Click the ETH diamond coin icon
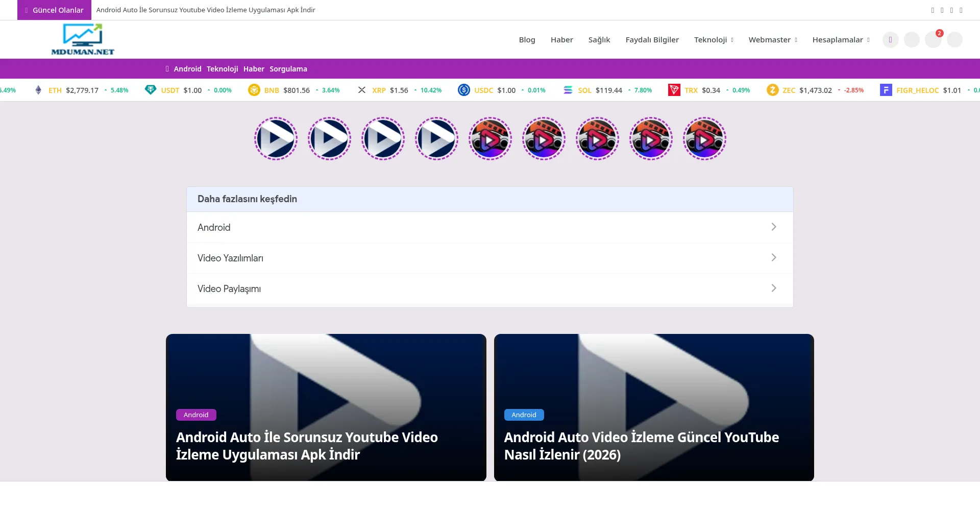 [x=38, y=90]
